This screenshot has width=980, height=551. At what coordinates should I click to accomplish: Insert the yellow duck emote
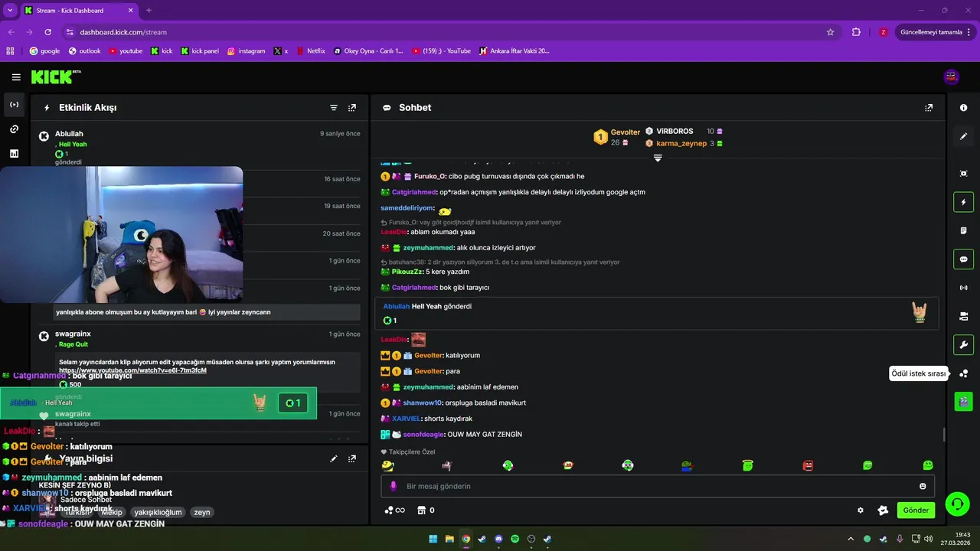[388, 465]
